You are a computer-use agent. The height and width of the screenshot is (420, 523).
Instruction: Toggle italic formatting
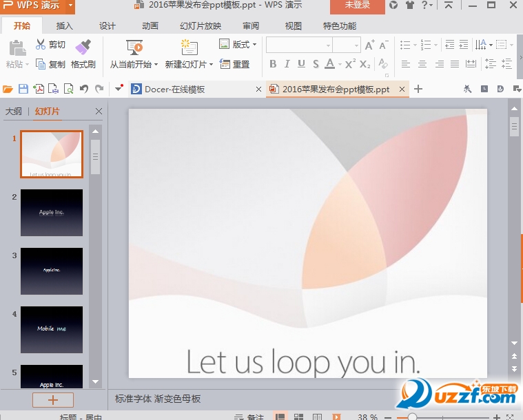287,63
